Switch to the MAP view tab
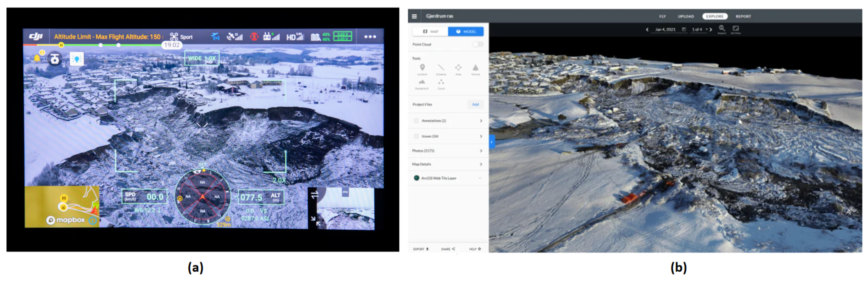The image size is (868, 281). (x=430, y=31)
